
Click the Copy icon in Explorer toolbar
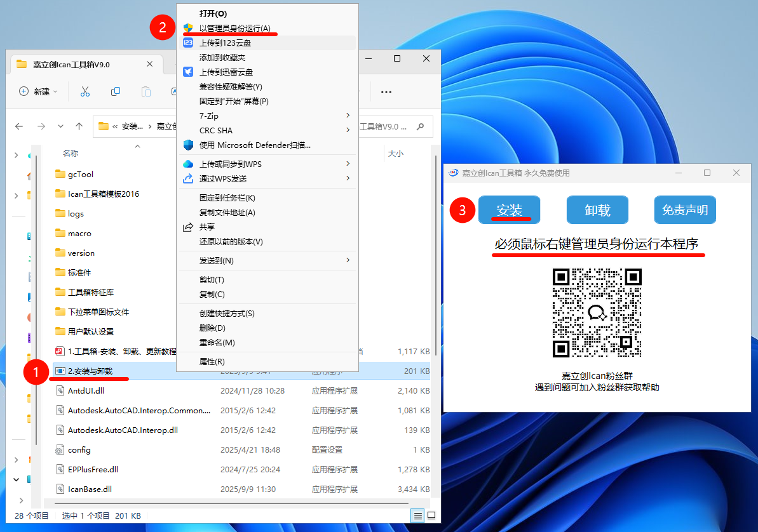(x=116, y=91)
